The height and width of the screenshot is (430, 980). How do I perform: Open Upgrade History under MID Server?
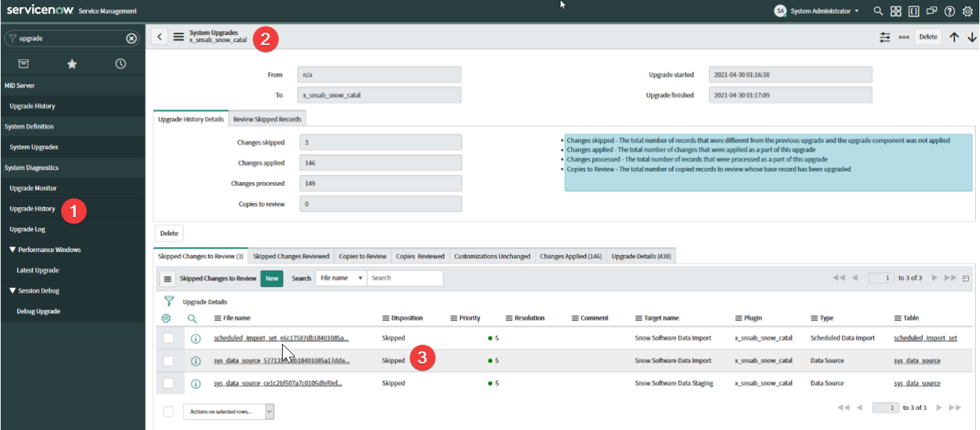click(x=32, y=106)
